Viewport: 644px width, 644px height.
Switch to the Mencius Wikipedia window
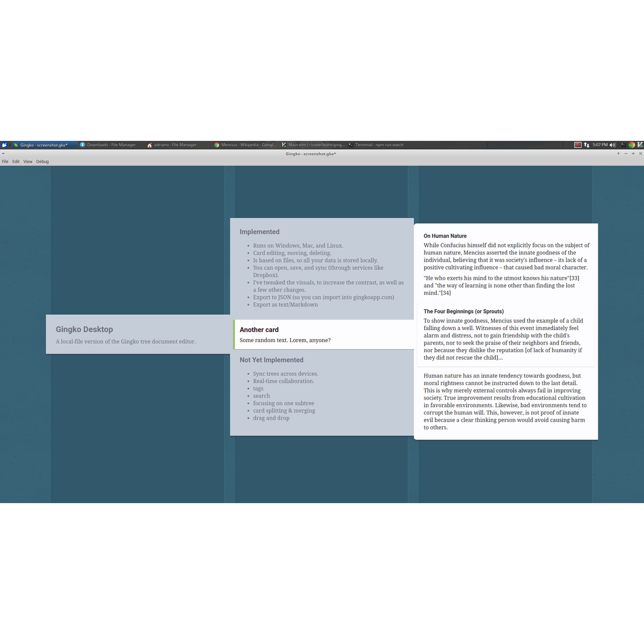(x=247, y=145)
